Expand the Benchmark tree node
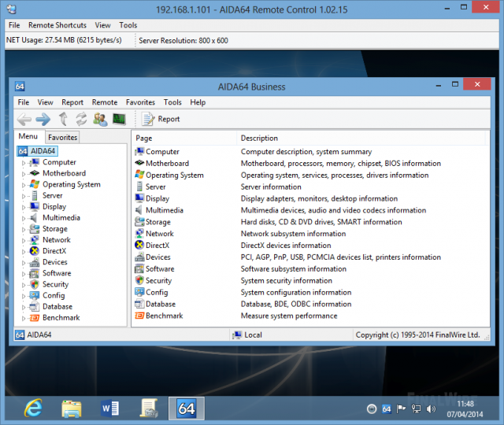 click(x=24, y=318)
